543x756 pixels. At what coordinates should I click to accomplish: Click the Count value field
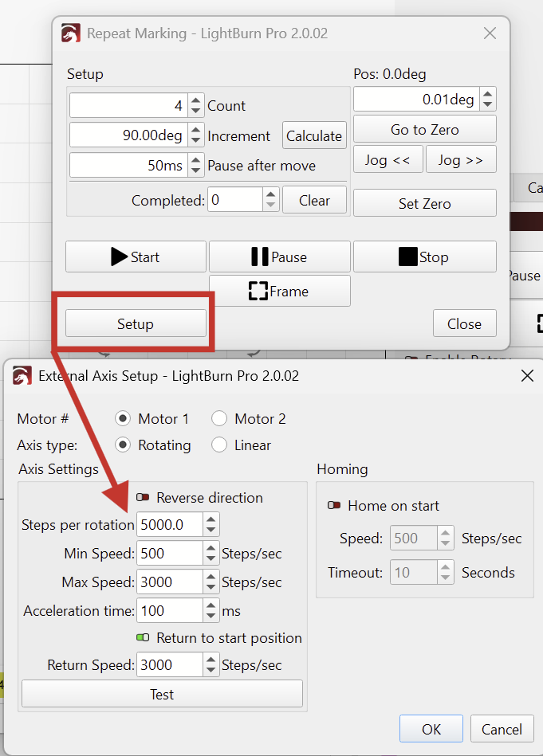[128, 105]
